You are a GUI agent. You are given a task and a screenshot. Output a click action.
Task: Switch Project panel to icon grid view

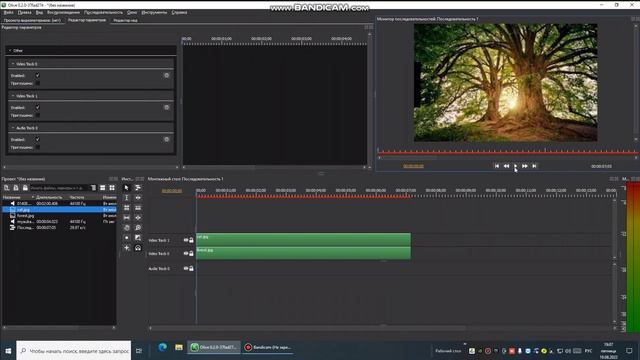(112, 188)
